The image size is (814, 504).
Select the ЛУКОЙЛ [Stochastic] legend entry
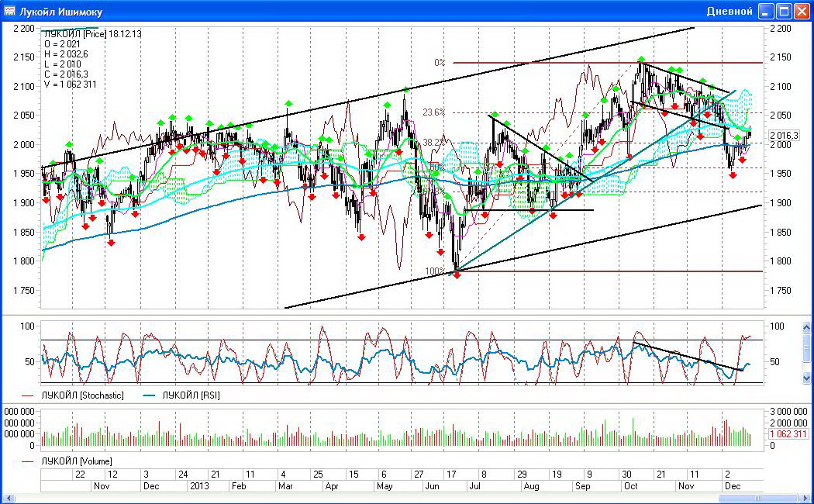point(73,395)
